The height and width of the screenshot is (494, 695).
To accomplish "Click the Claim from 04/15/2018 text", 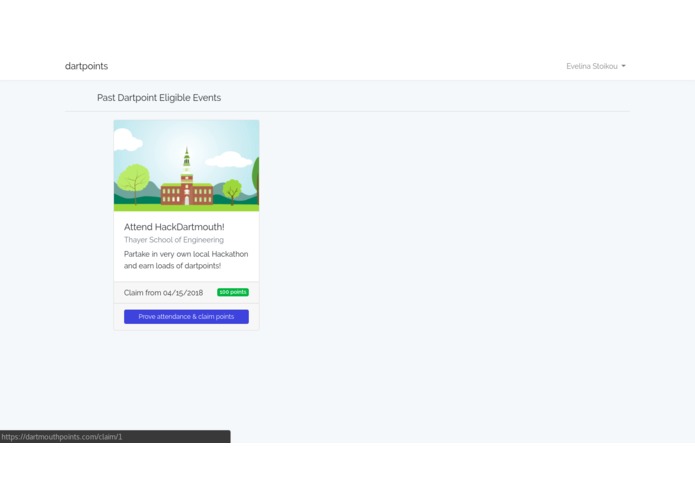I will pyautogui.click(x=164, y=293).
